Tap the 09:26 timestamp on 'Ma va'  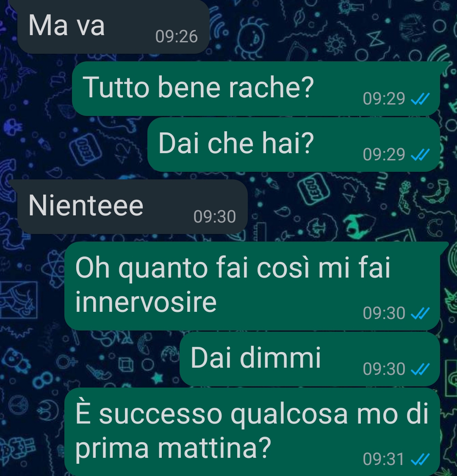tap(177, 36)
